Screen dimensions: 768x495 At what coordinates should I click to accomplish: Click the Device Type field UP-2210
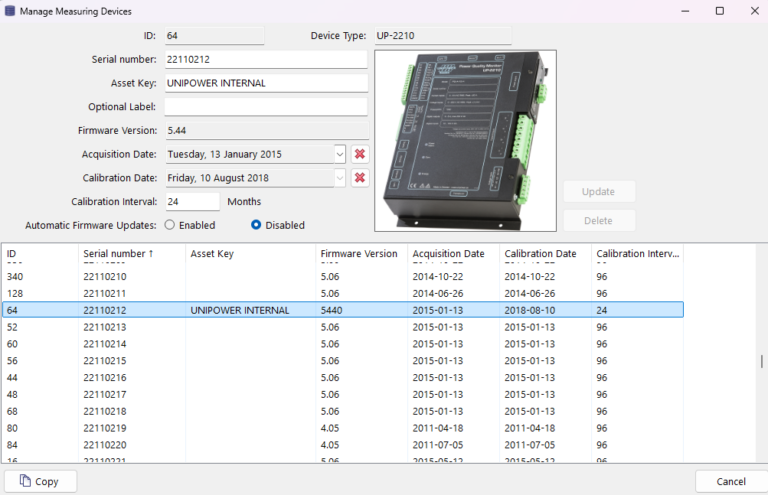click(x=443, y=35)
